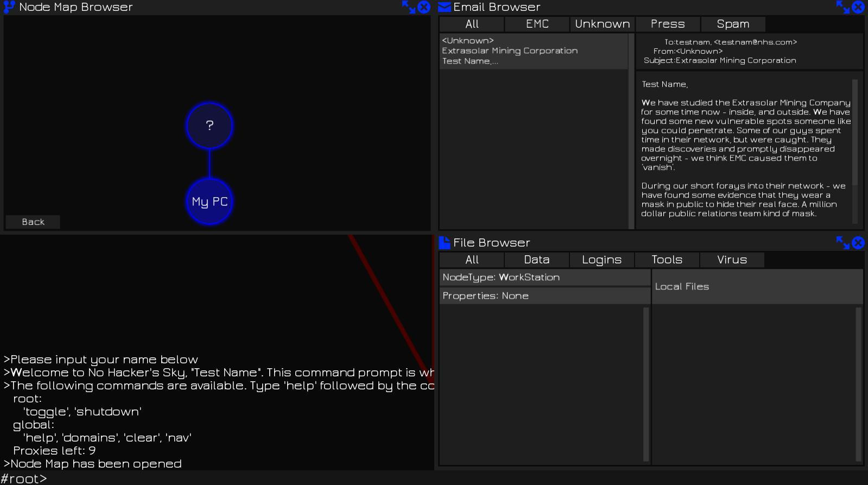Click 'Node Map has been opened' terminal line
The height and width of the screenshot is (485, 868).
pos(92,463)
